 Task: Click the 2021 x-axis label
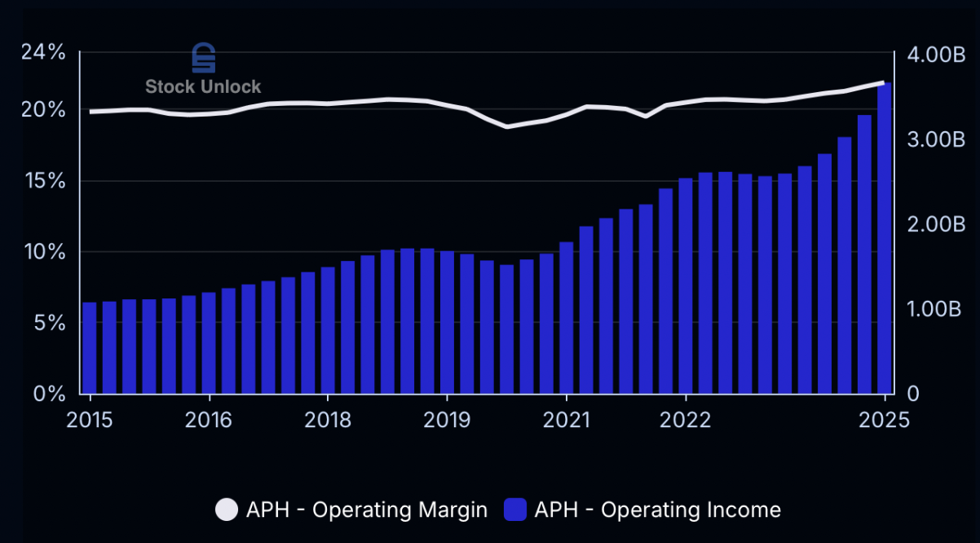tap(567, 420)
